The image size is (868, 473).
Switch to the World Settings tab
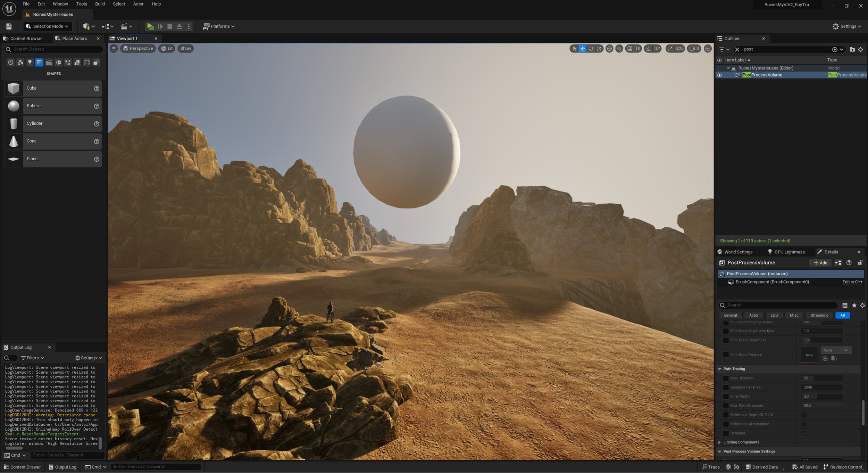(738, 252)
